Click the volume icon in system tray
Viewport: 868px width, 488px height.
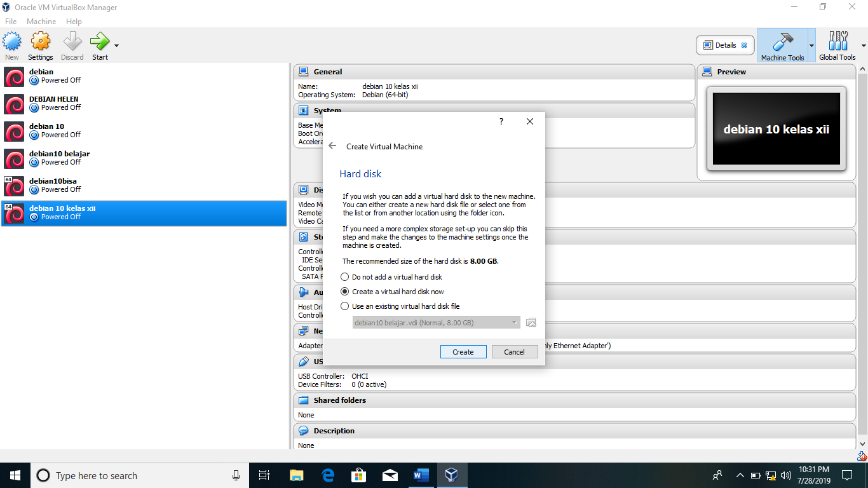(x=786, y=475)
